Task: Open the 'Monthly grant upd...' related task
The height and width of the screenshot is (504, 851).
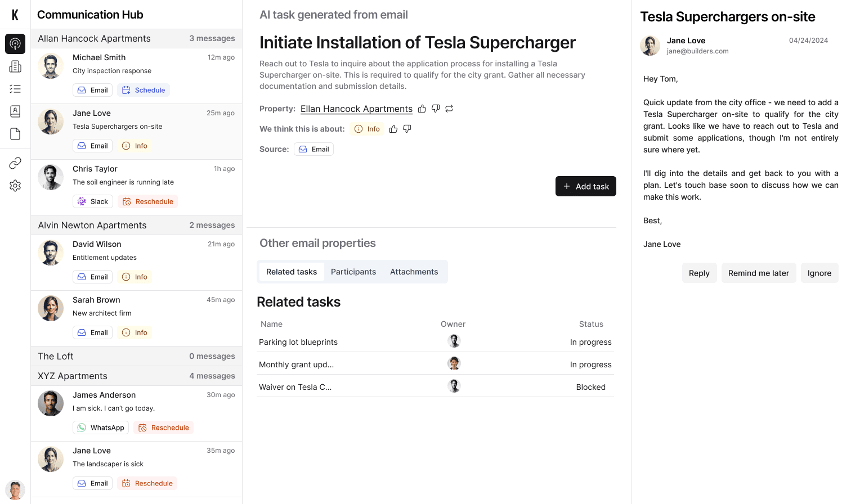Action: click(x=296, y=364)
